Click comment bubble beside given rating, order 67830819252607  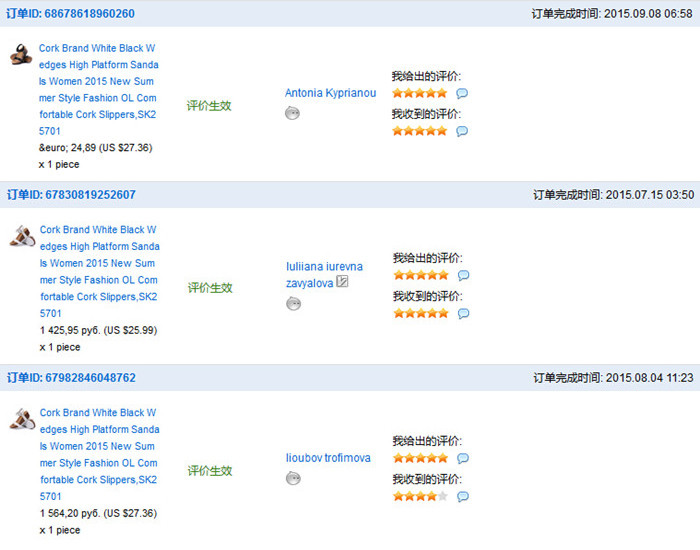(463, 275)
